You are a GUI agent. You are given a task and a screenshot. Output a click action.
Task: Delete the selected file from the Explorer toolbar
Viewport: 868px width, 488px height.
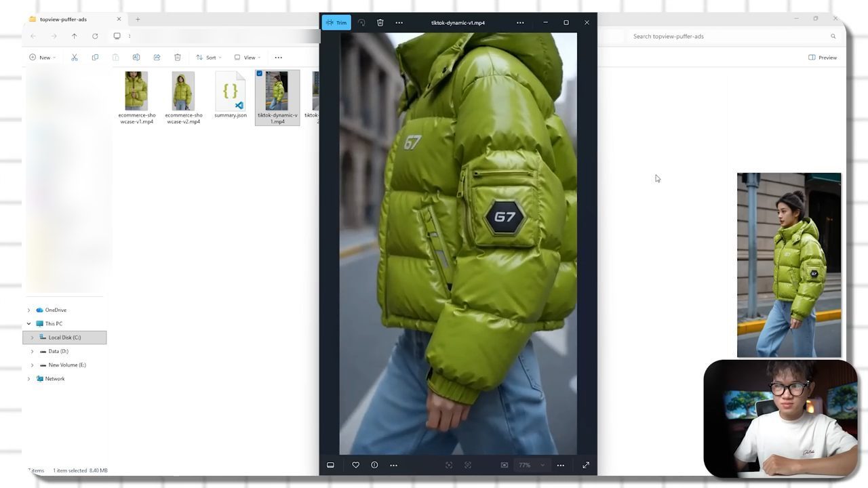coord(178,58)
